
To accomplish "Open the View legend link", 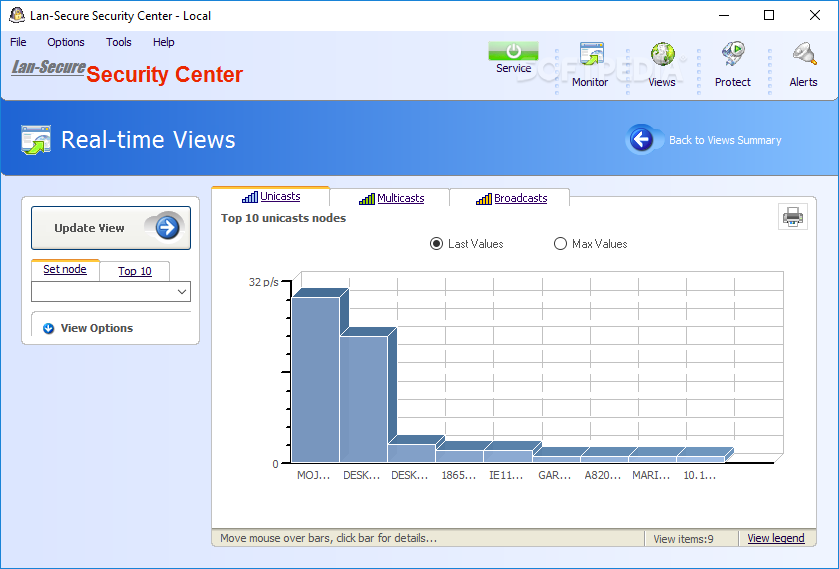I will [x=776, y=538].
